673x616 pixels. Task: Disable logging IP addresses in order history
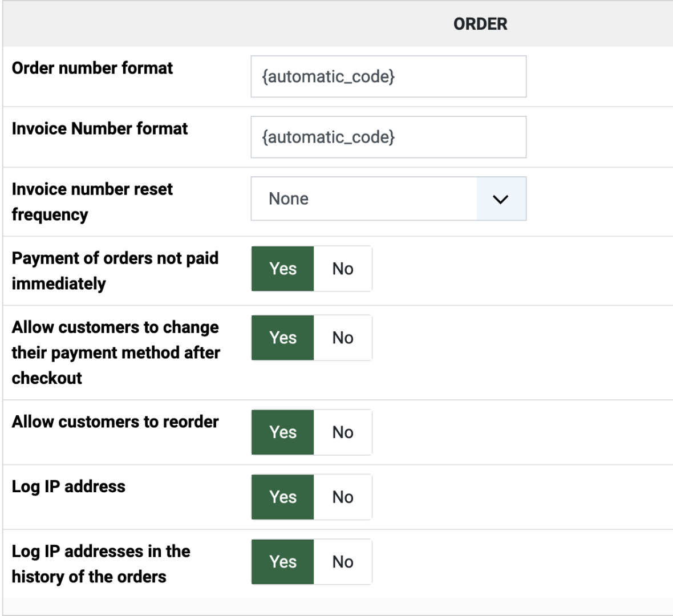tap(343, 562)
